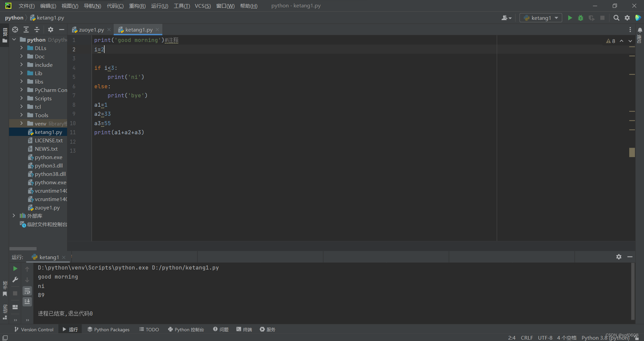Close the zuoye1.py editor tab
Screen dimensions: 644x341
pos(109,30)
